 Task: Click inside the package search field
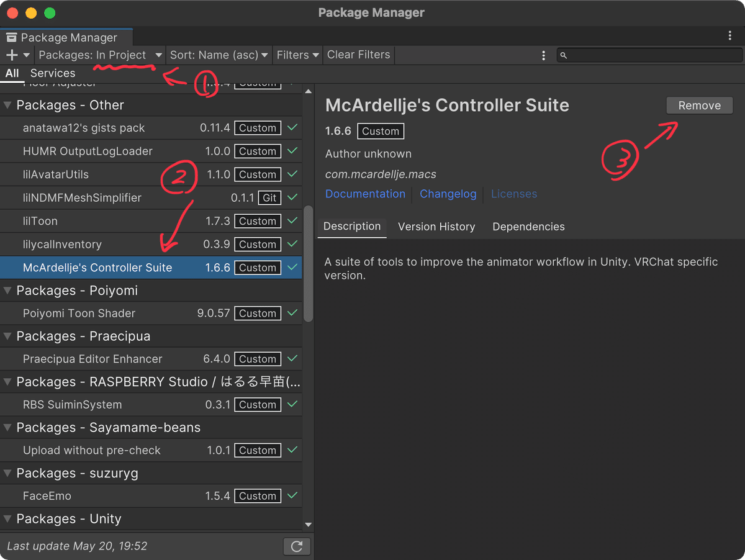(x=648, y=55)
